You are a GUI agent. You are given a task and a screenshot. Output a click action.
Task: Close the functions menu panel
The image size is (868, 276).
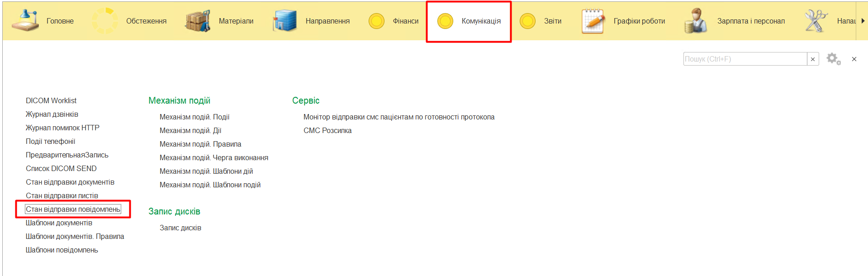(854, 59)
